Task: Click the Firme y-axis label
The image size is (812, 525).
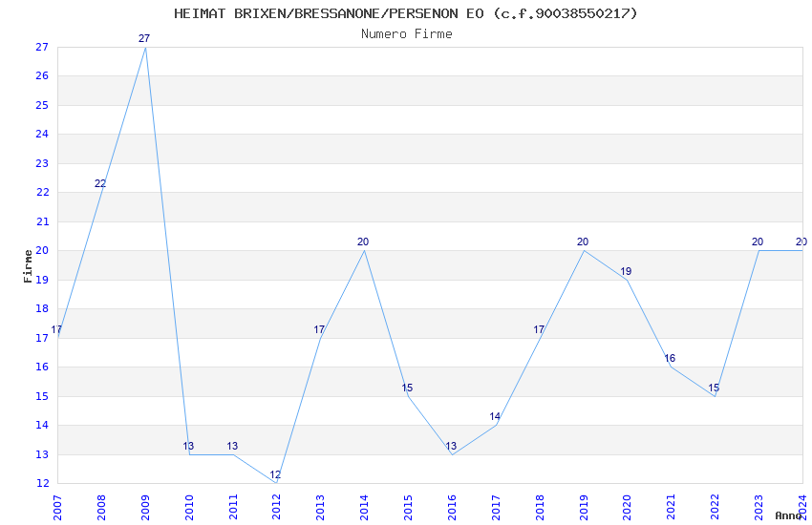Action: pos(28,266)
